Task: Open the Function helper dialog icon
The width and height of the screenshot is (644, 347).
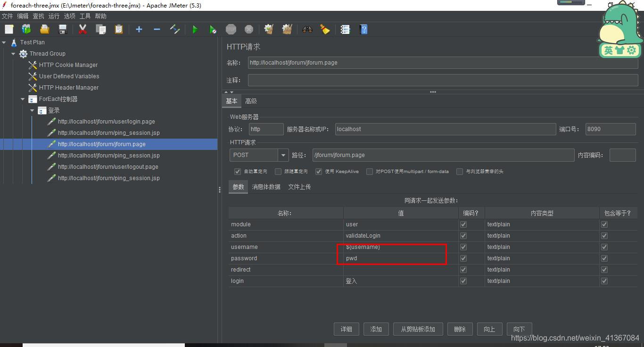Action: (345, 29)
